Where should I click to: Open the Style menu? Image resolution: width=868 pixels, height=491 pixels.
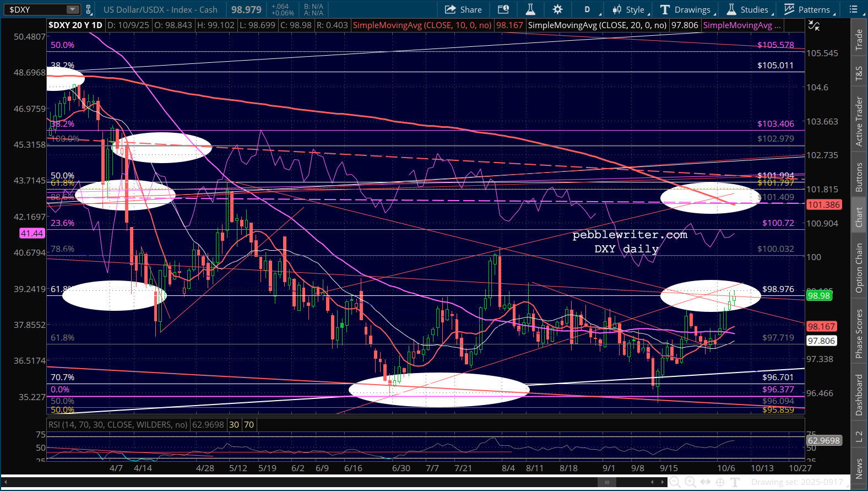tap(630, 9)
